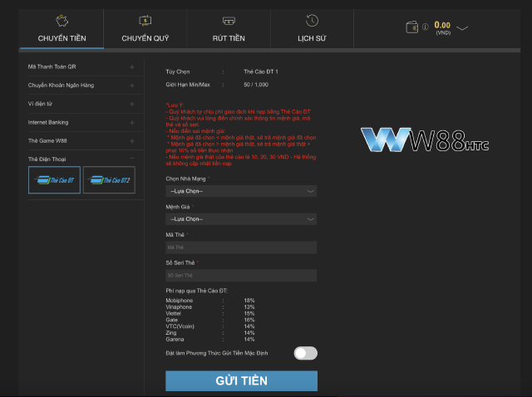The image size is (532, 397).
Task: Switch to the Rút Tiền tab
Action: (229, 29)
